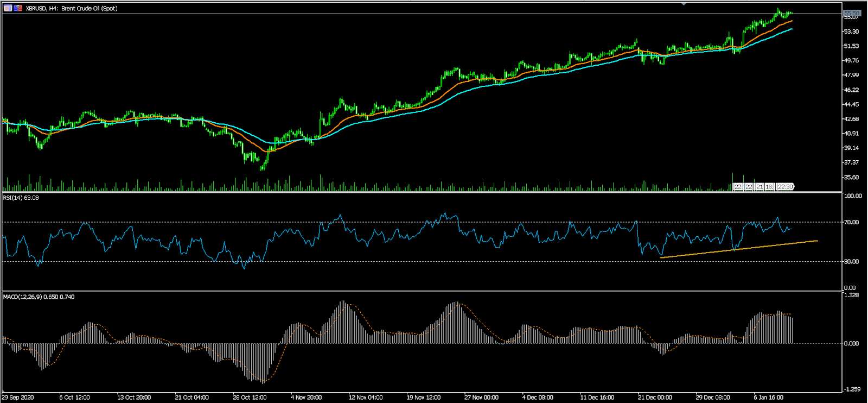The image size is (868, 403).
Task: Click the 13 Oct 20:00 time label
Action: 134,398
